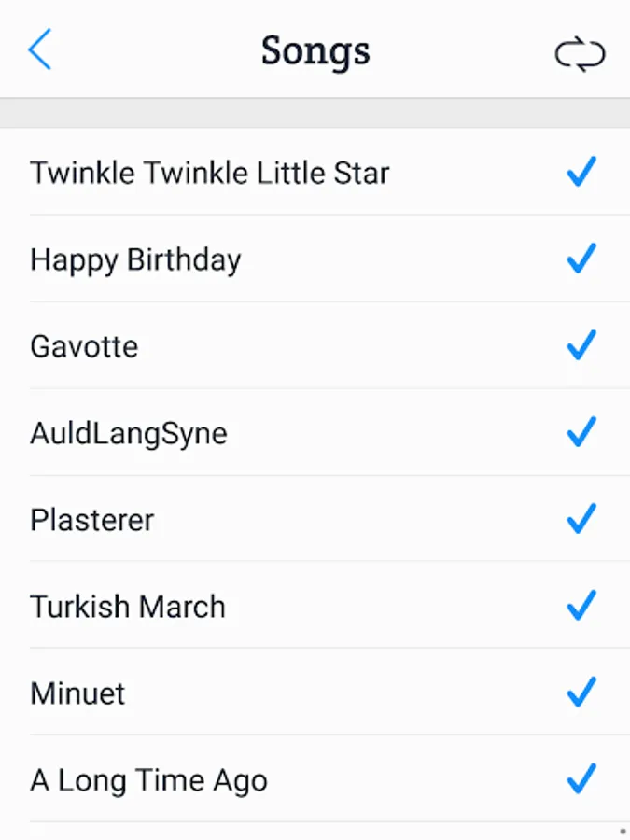Click the Songs header title
The height and width of the screenshot is (840, 630).
point(315,50)
